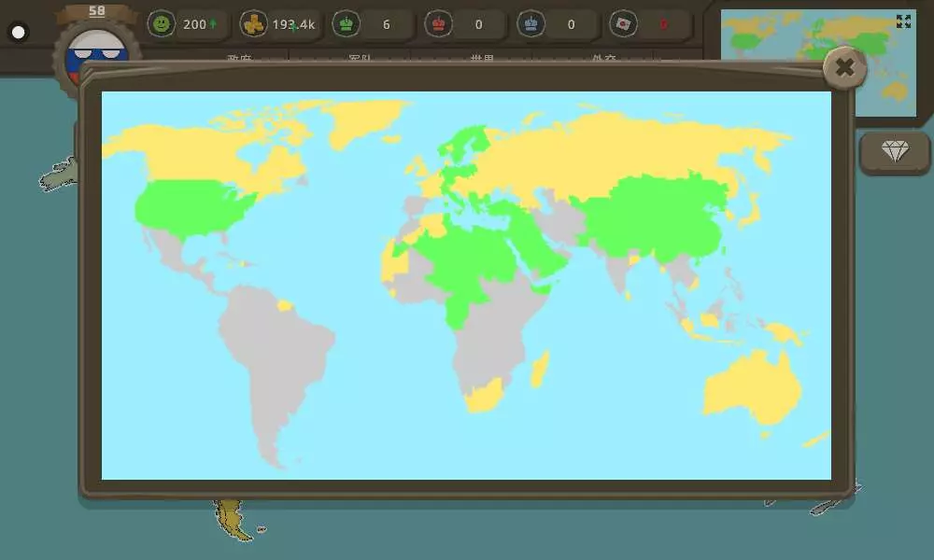Select yellow Greenland on the map
Viewport: 934px width, 560px height.
click(x=364, y=121)
